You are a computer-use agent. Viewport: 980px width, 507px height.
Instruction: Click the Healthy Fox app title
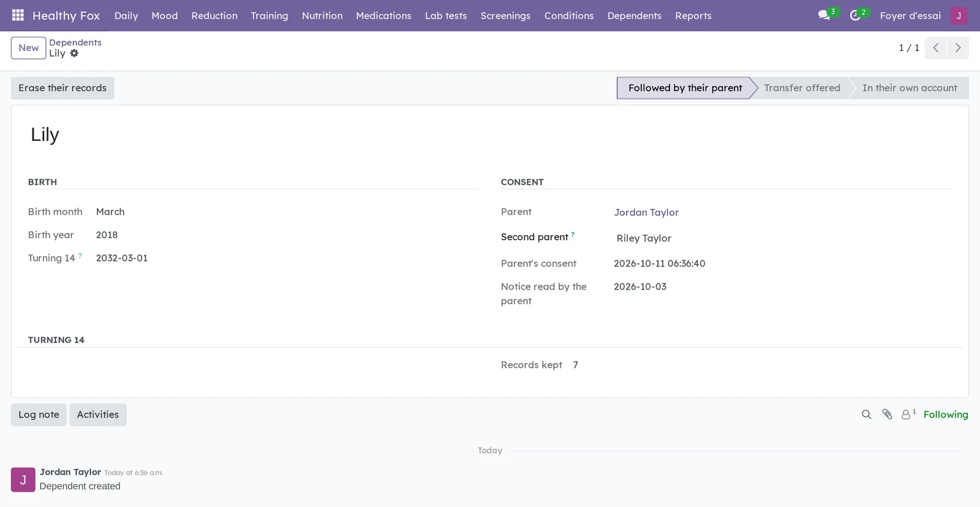pos(66,15)
